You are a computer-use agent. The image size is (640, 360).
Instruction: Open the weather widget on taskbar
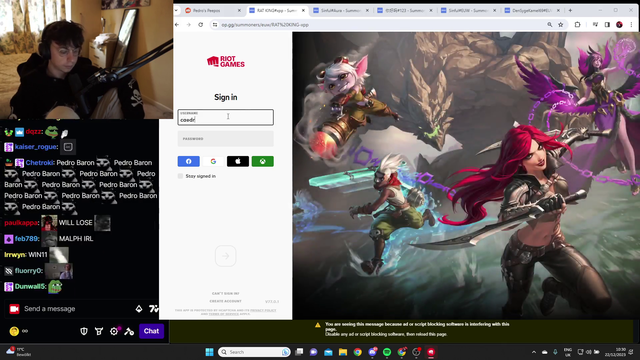18,351
